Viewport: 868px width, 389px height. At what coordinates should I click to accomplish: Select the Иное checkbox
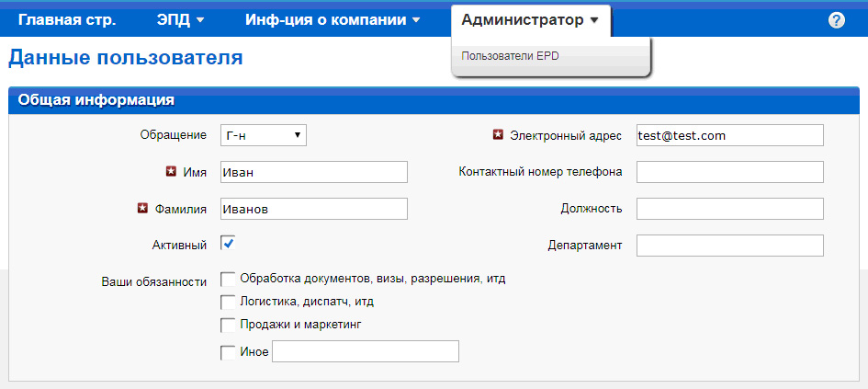(228, 351)
